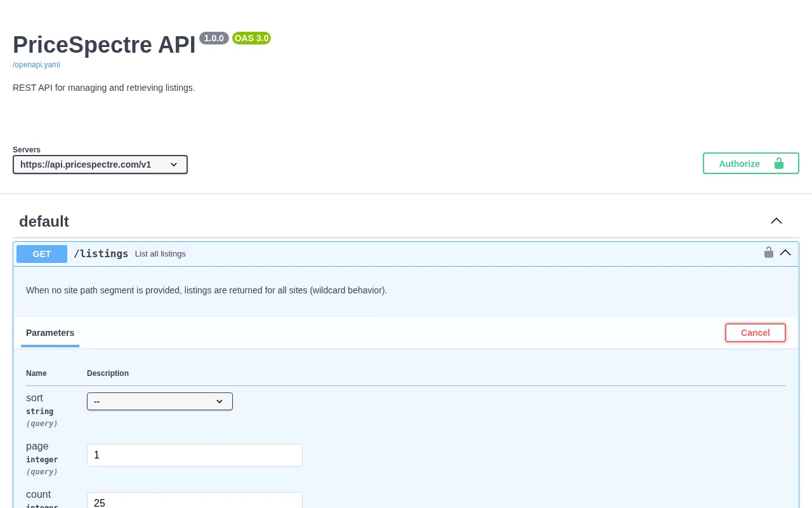Screen dimensions: 812x508
Task: Click the 1.0.0 version badge
Action: click(214, 38)
